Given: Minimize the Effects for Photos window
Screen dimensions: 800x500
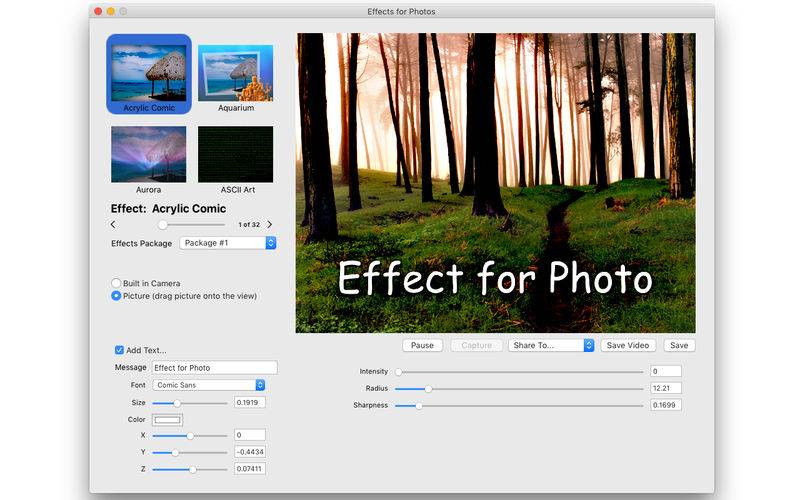Looking at the screenshot, I should coord(111,11).
